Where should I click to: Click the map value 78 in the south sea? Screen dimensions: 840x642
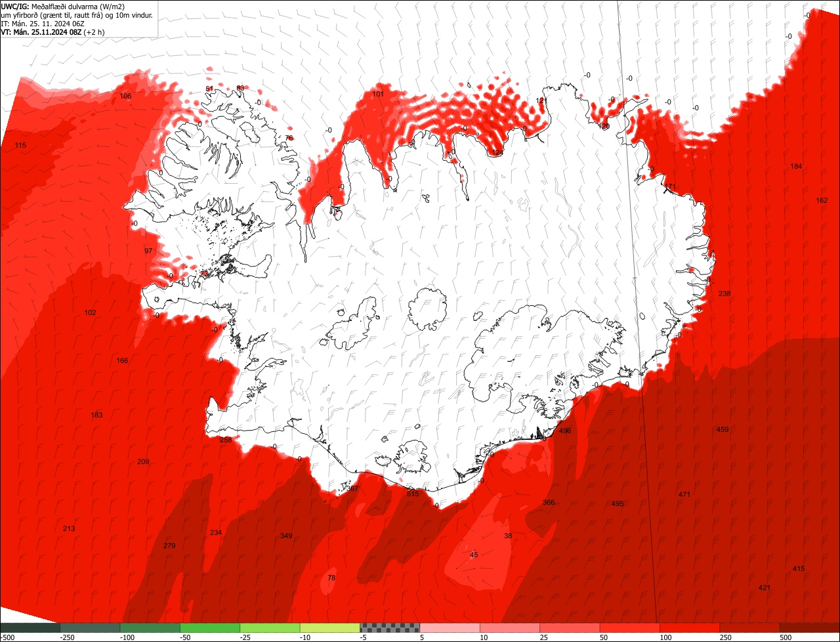331,578
